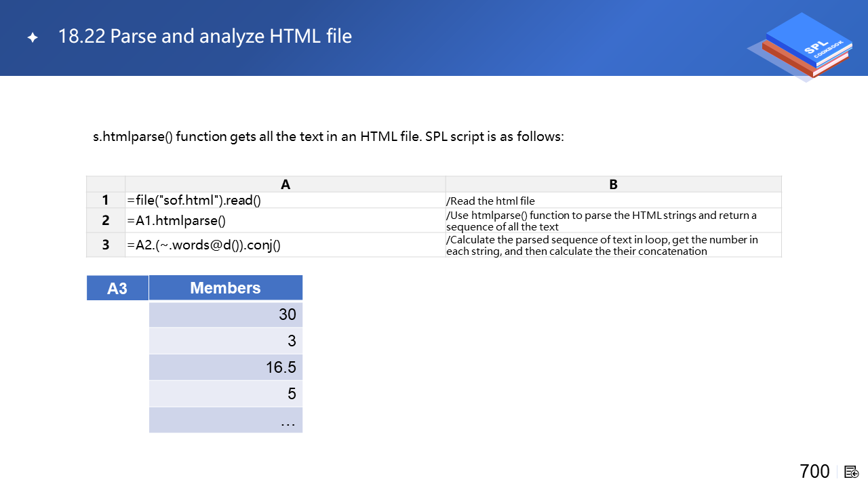
Task: Click the star bullet before the title
Action: click(x=33, y=37)
